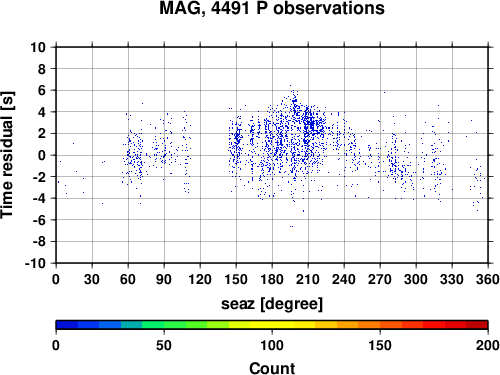Click the 'Count' colorbar label

pos(272,368)
